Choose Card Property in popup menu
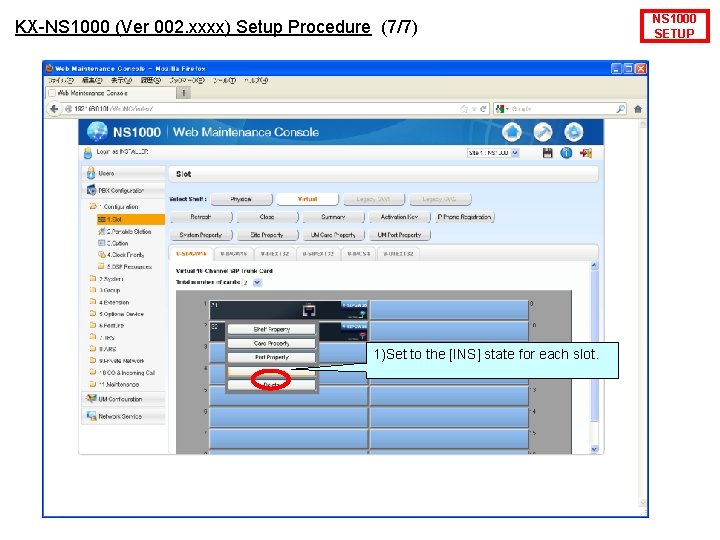This screenshot has width=720, height=540. click(272, 343)
